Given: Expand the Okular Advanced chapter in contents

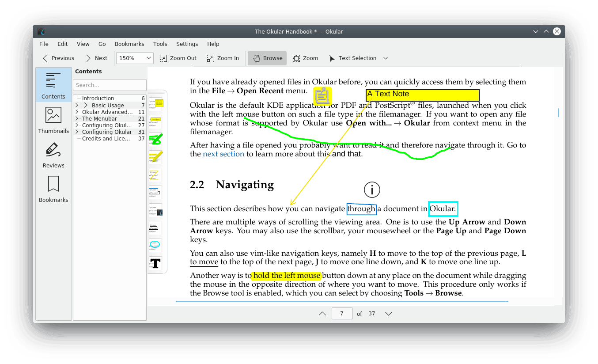Looking at the screenshot, I should coord(77,112).
